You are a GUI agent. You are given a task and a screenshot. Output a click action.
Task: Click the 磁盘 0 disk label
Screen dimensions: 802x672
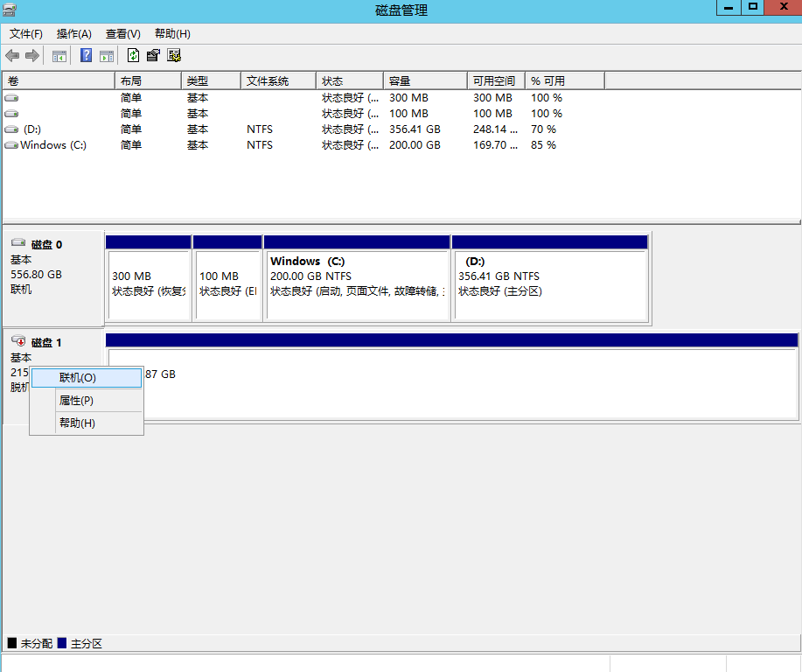coord(47,245)
